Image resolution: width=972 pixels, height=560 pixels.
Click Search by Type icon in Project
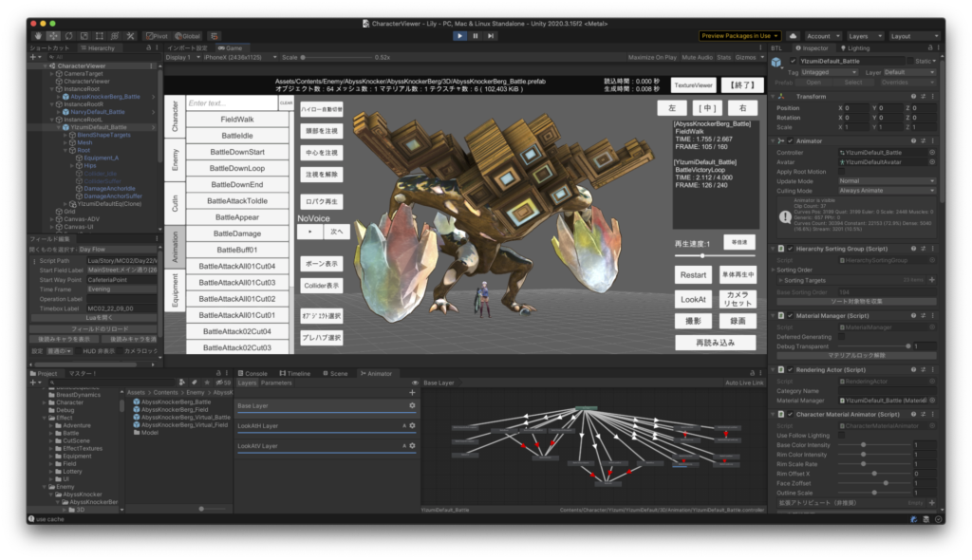(x=182, y=383)
